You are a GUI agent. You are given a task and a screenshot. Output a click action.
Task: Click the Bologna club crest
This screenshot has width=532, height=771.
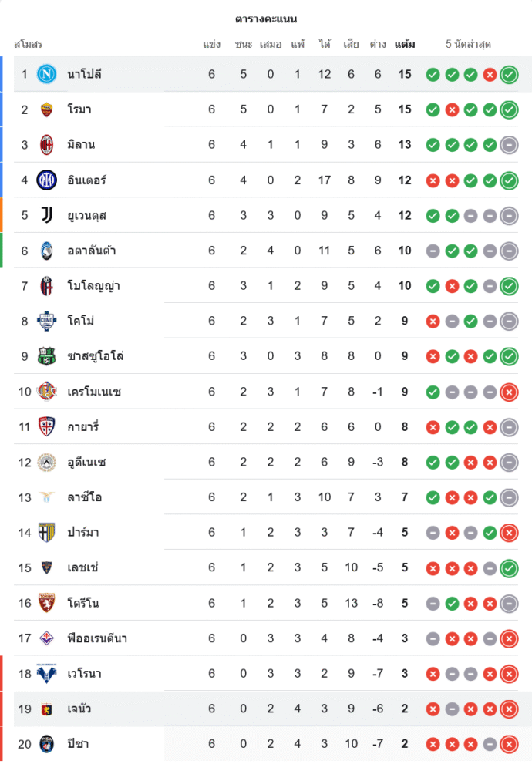click(47, 286)
